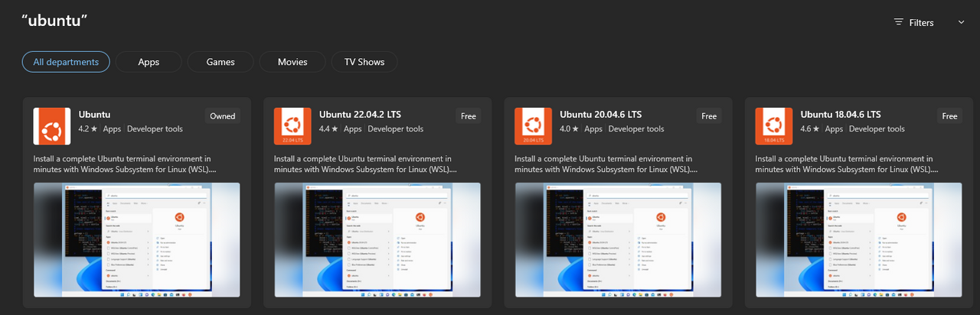
Task: Switch to the Games filter tab
Action: 220,62
